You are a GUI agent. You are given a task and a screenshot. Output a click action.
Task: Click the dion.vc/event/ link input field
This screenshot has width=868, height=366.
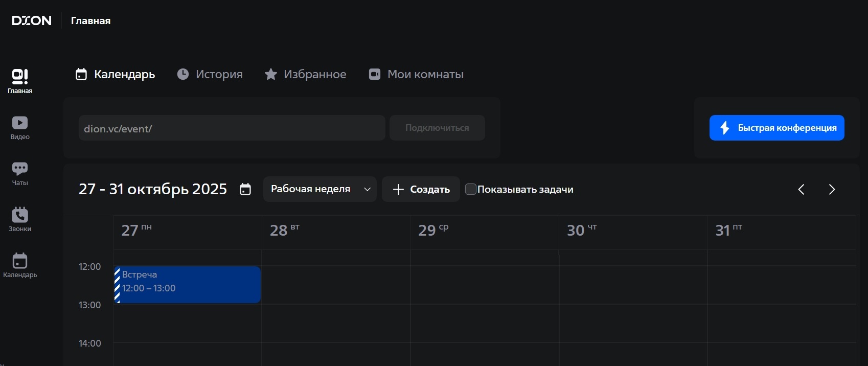232,128
